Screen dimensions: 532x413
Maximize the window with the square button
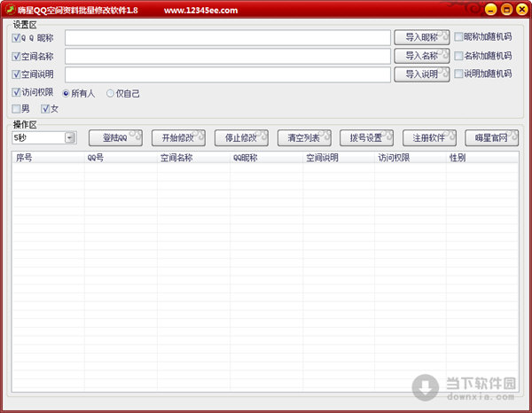point(506,10)
